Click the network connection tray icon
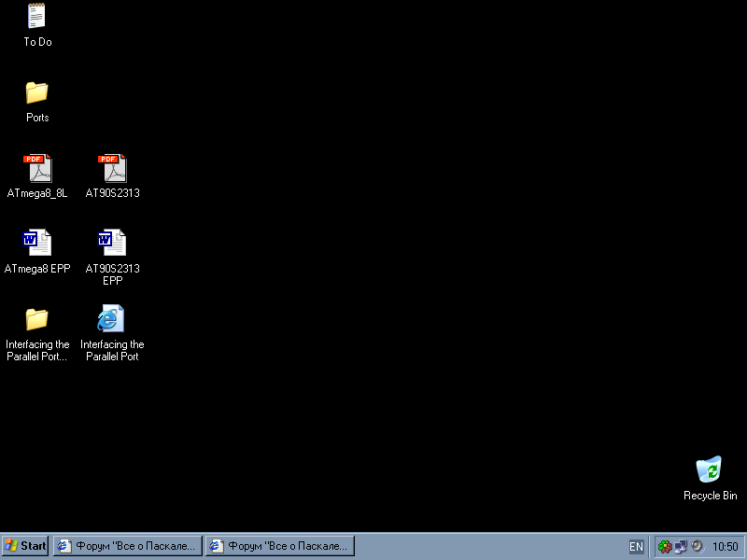747x560 pixels. (681, 547)
